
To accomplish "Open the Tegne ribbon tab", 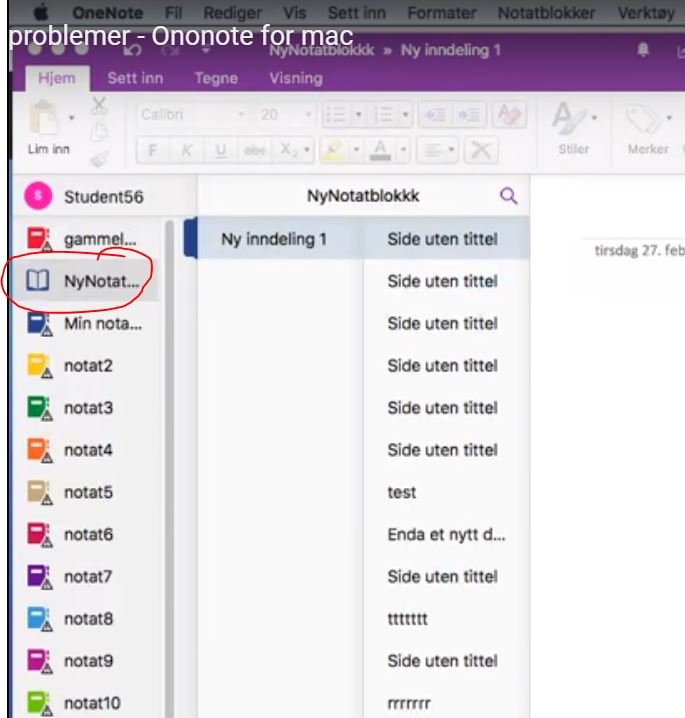I will 215,78.
